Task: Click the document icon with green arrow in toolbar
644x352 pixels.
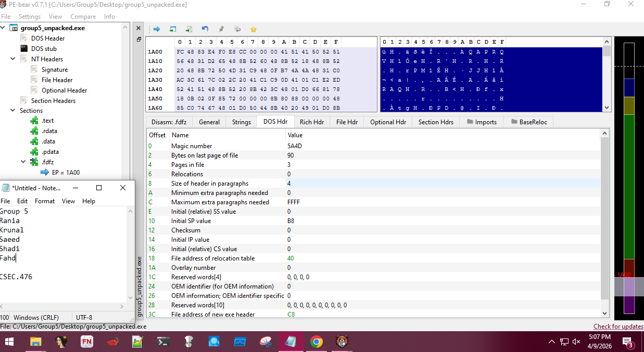Action: (189, 29)
